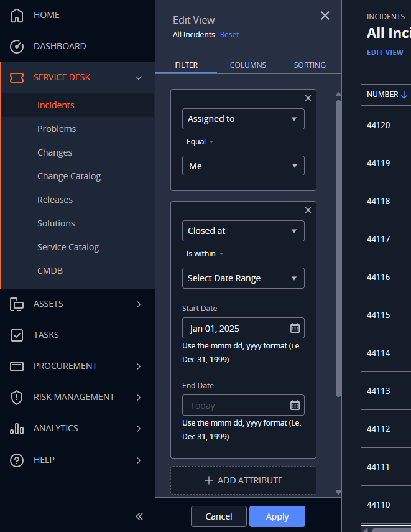Open Problems in the sidebar

(57, 129)
